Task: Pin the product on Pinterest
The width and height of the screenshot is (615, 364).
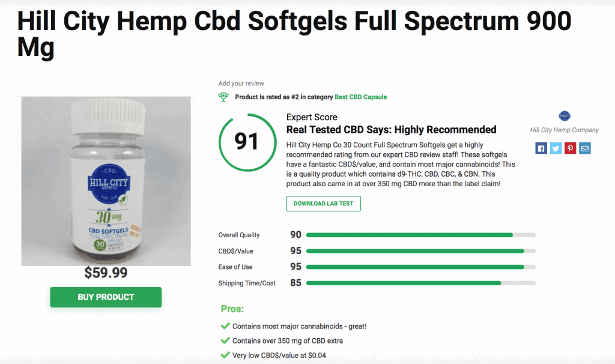Action: click(x=570, y=148)
